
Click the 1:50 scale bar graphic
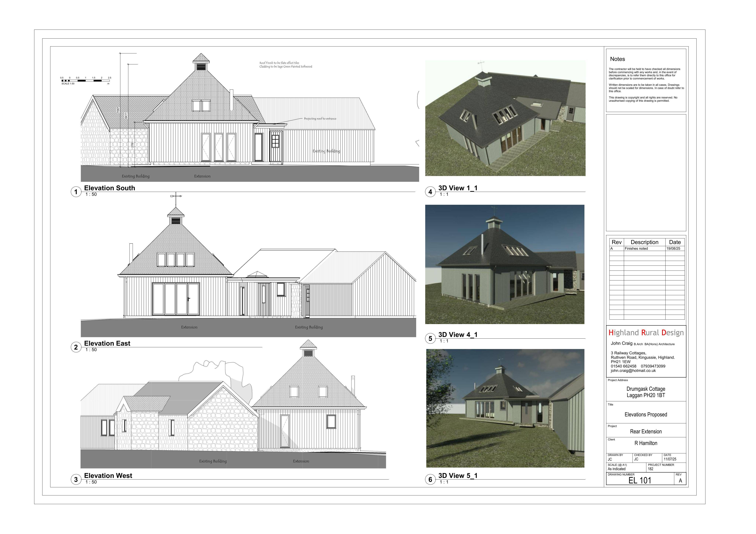click(86, 81)
